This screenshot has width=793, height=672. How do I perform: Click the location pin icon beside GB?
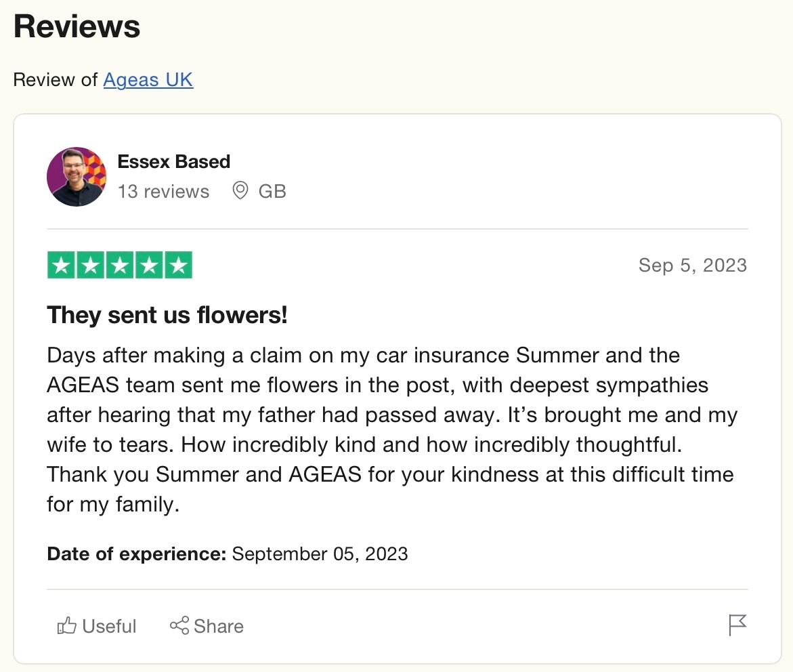pyautogui.click(x=240, y=191)
